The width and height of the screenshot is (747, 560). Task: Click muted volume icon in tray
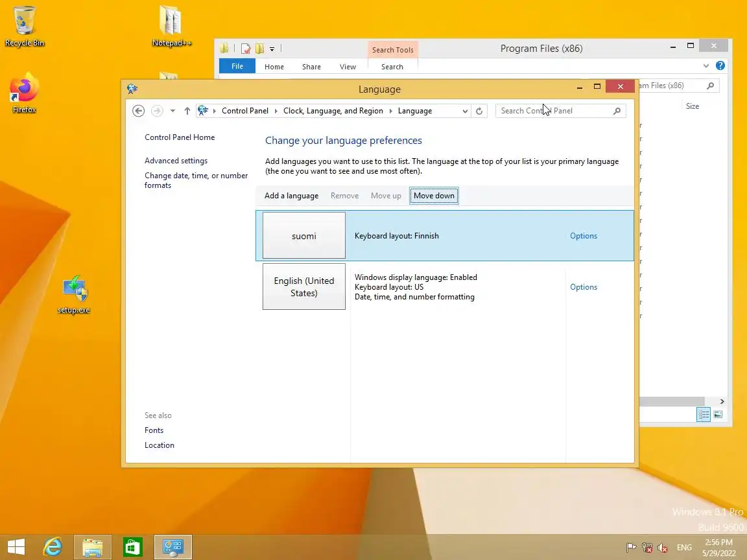click(662, 548)
